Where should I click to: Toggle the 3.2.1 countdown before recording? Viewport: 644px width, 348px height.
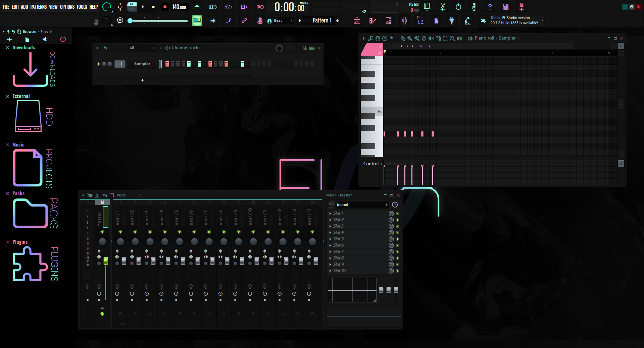click(228, 7)
